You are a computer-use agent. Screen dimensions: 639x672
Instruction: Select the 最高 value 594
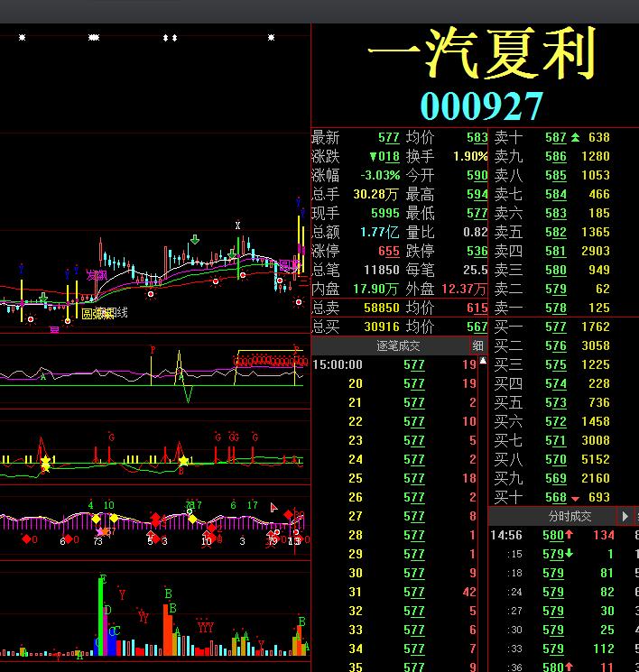pos(477,195)
